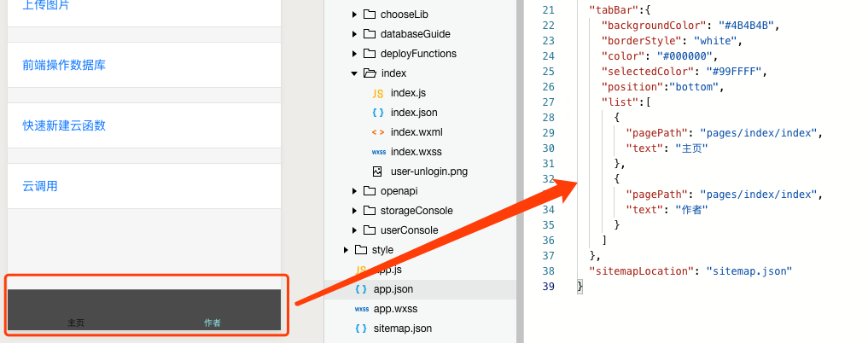Open the index.js file
Viewport: 868px width, 343px height.
coord(408,93)
